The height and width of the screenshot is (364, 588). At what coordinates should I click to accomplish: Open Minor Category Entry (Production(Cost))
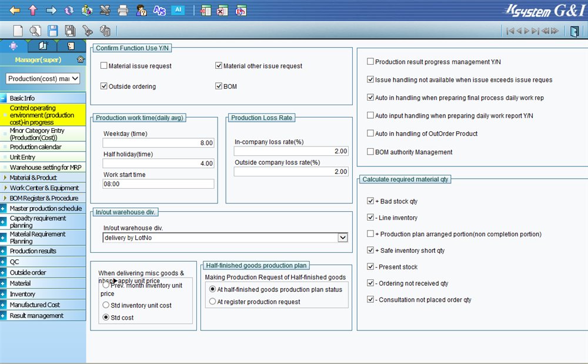(37, 134)
